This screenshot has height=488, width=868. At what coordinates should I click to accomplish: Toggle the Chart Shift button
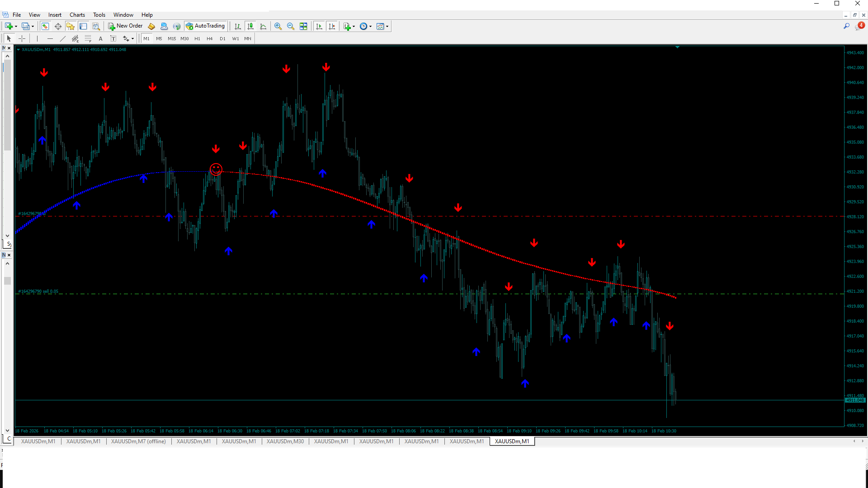click(332, 26)
